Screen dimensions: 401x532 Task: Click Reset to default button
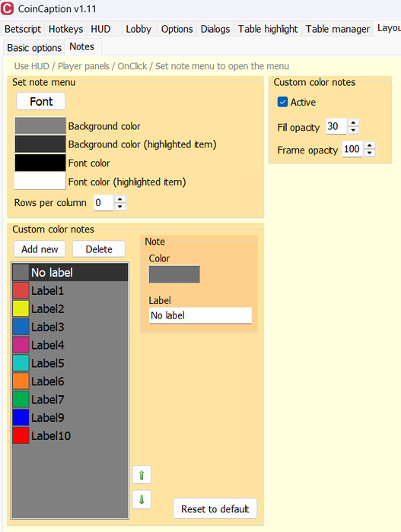(215, 509)
